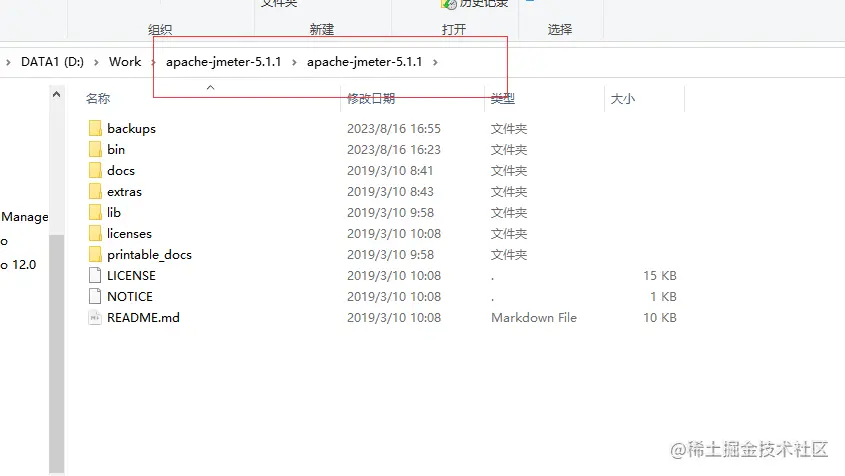Select the extras folder name
Image resolution: width=845 pixels, height=476 pixels.
coord(124,191)
